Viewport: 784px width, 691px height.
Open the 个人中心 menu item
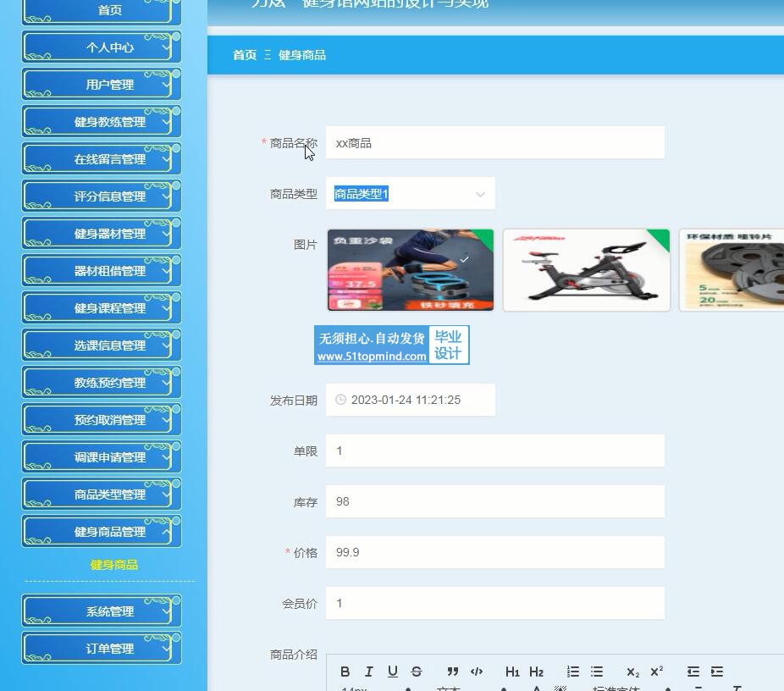click(102, 47)
